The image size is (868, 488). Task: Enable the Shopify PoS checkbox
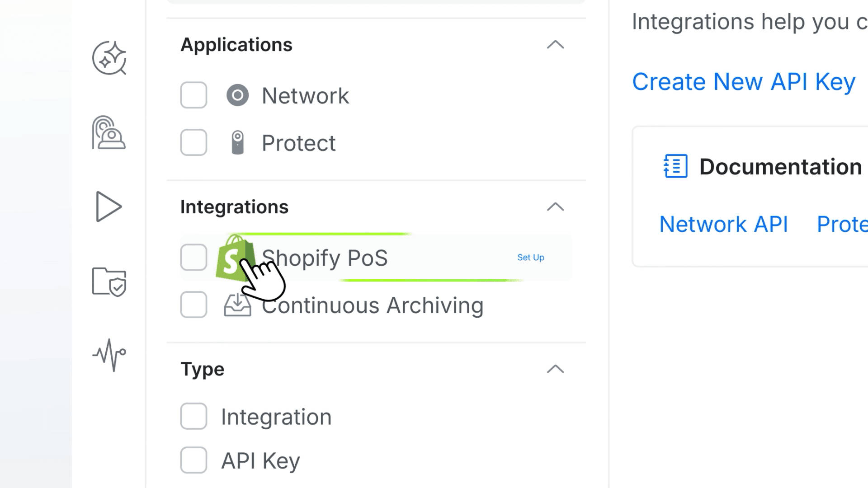tap(193, 258)
